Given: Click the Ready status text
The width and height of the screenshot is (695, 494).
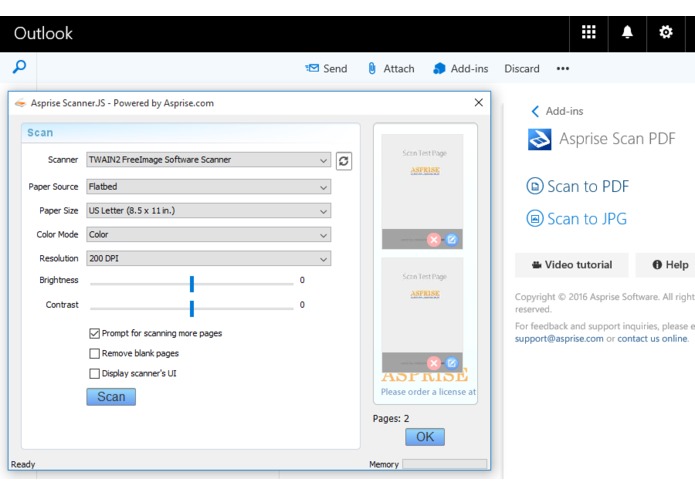Looking at the screenshot, I should [23, 464].
